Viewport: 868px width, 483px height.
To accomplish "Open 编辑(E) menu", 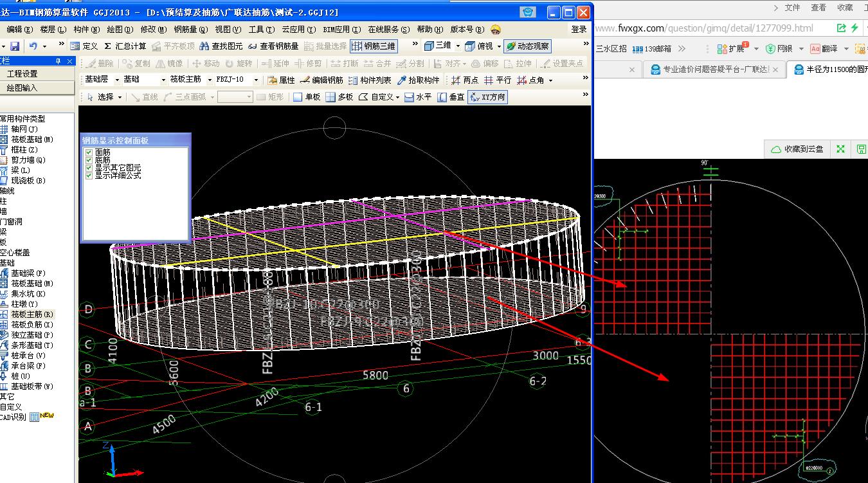I will click(20, 30).
